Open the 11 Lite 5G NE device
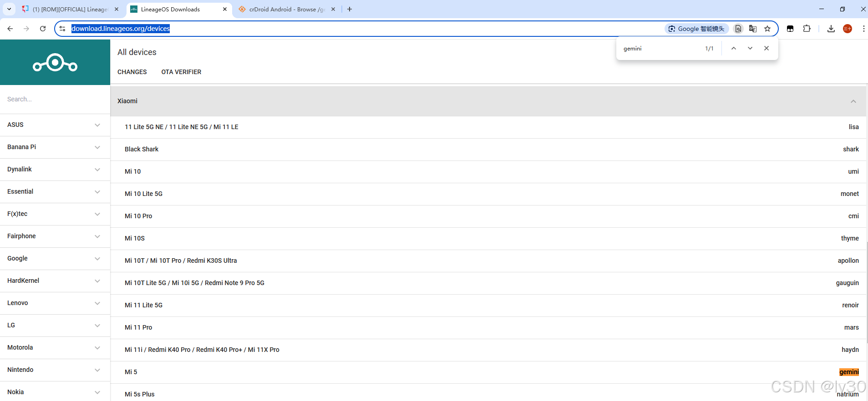Viewport: 868px width, 401px height. 489,127
